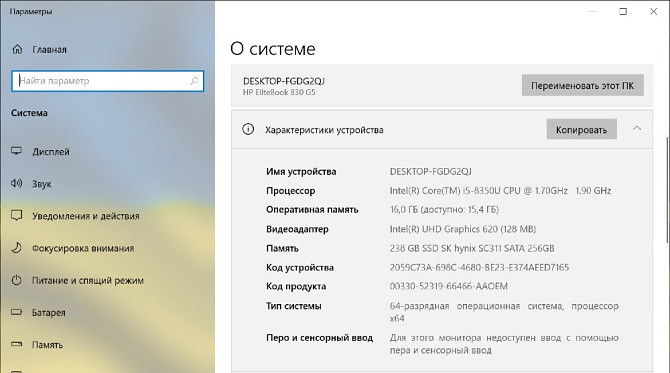Click the pen and touch unavailable description

pyautogui.click(x=504, y=344)
